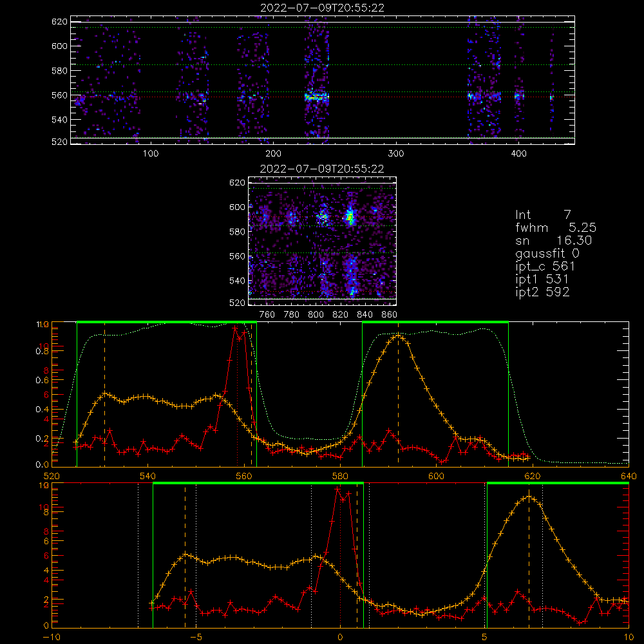
Task: Click the brightest emission streak in the wide spectrogram
Action: pyautogui.click(x=317, y=97)
